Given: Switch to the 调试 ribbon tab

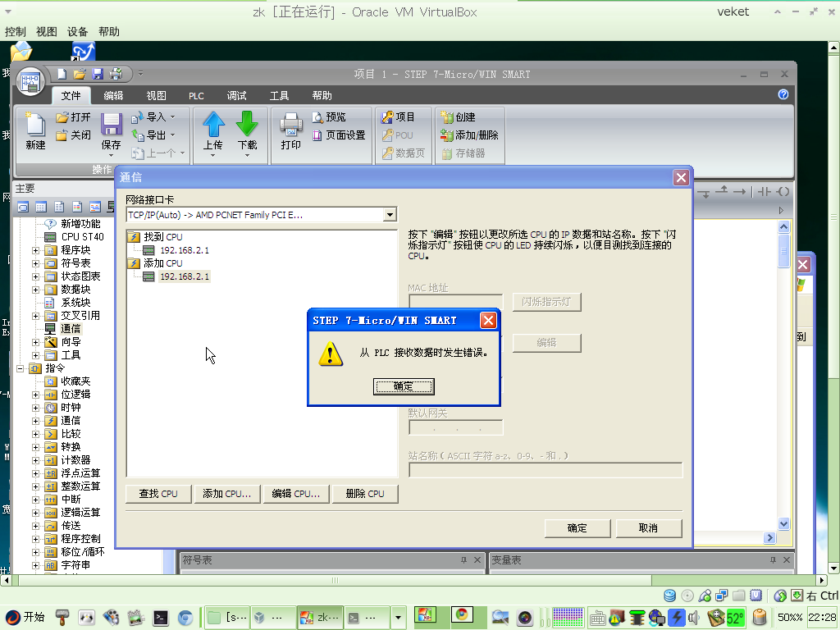Looking at the screenshot, I should point(237,95).
